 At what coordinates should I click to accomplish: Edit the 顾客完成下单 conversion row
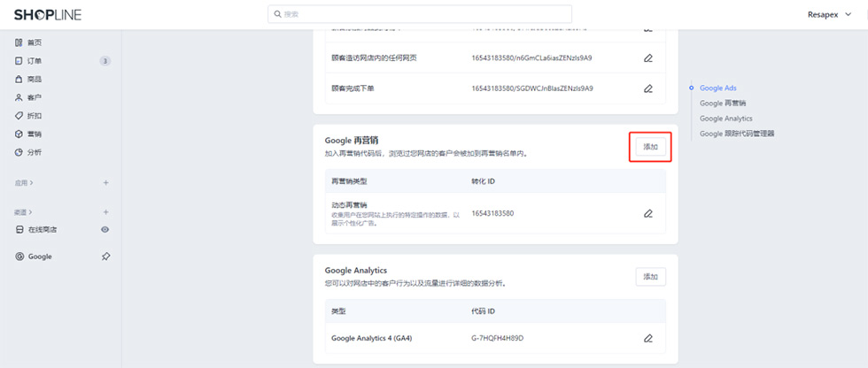[648, 88]
